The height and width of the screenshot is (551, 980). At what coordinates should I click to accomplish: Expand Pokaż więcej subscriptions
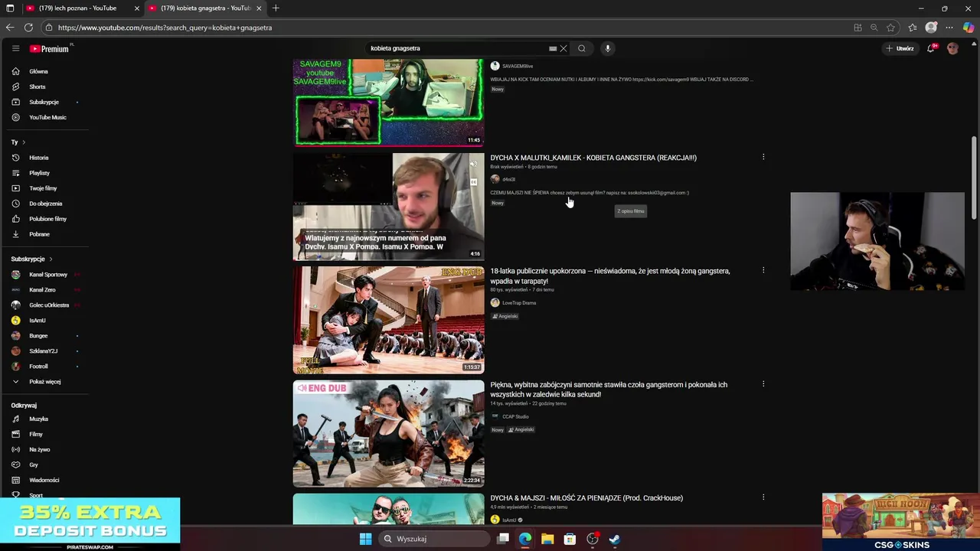44,381
